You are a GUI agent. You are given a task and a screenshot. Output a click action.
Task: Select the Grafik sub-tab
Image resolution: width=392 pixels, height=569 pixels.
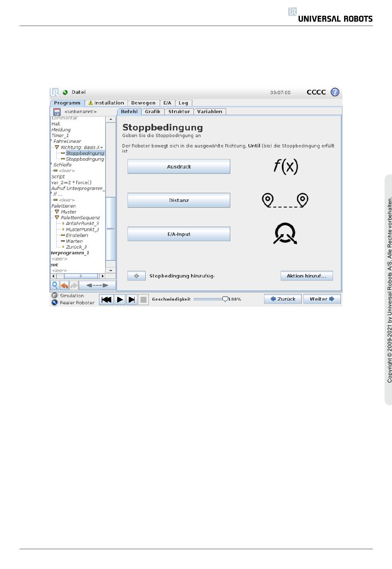coord(153,111)
